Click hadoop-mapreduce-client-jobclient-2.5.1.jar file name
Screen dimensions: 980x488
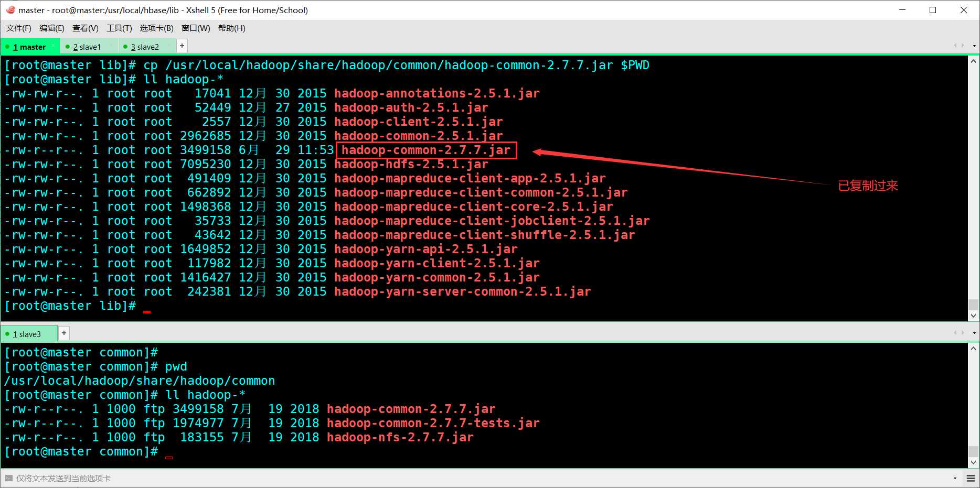point(492,221)
